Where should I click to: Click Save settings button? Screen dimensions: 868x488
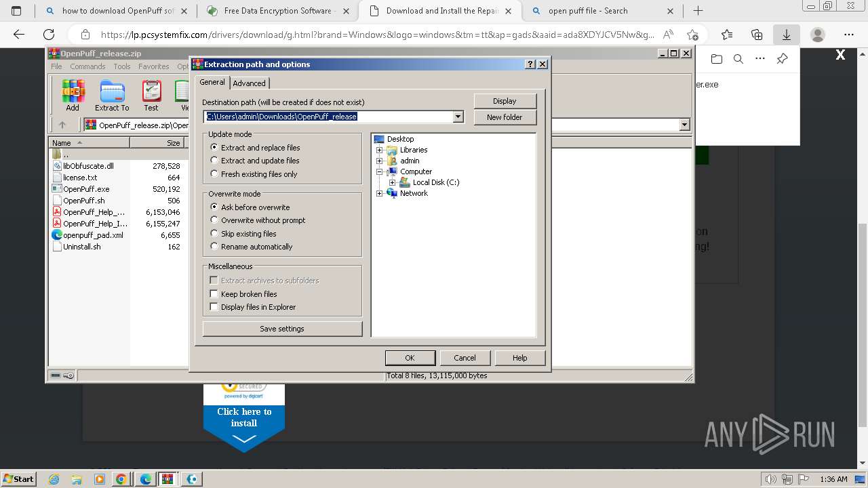(282, 329)
